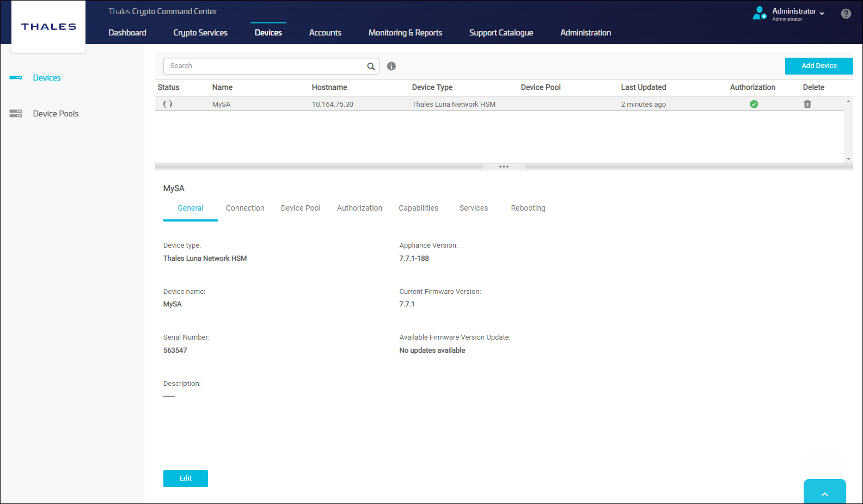Viewport: 863px width, 504px height.
Task: Open Monitoring & Reports menu
Action: (405, 33)
